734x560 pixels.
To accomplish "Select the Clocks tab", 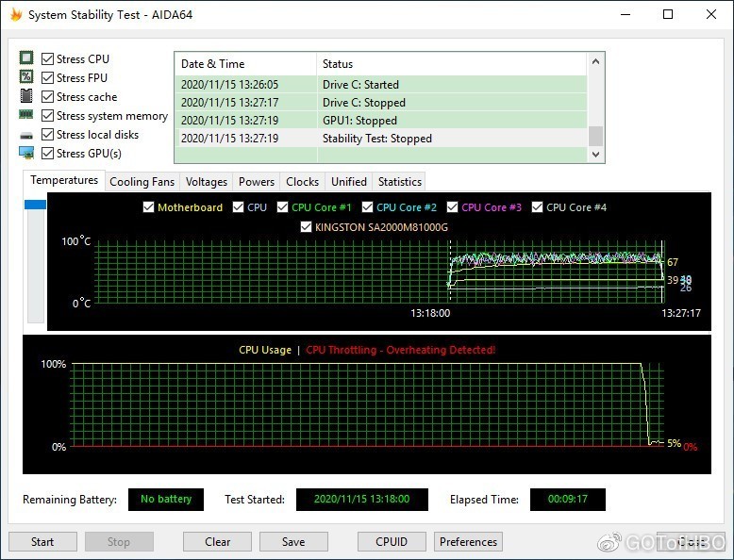I will coord(302,182).
